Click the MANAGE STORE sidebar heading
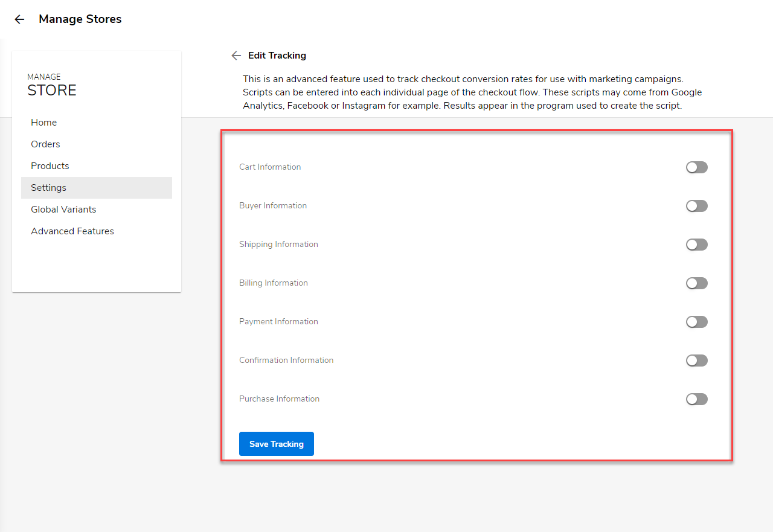Image resolution: width=773 pixels, height=532 pixels. tap(52, 85)
